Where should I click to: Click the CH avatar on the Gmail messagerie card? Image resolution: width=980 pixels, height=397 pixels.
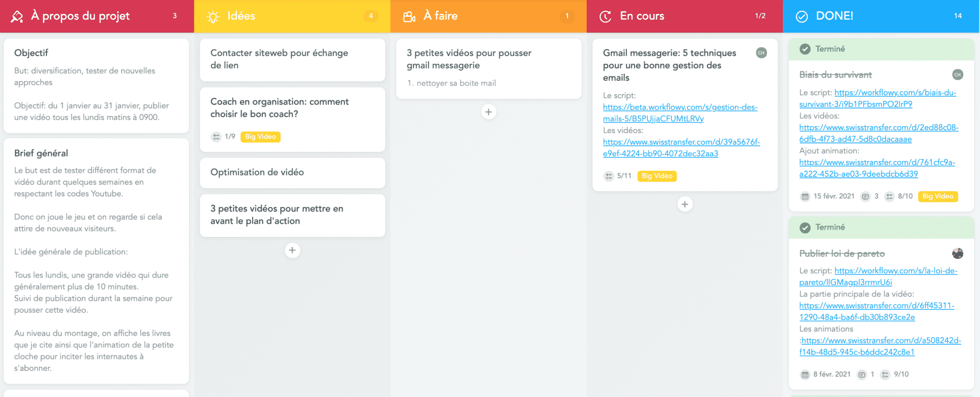pos(761,53)
